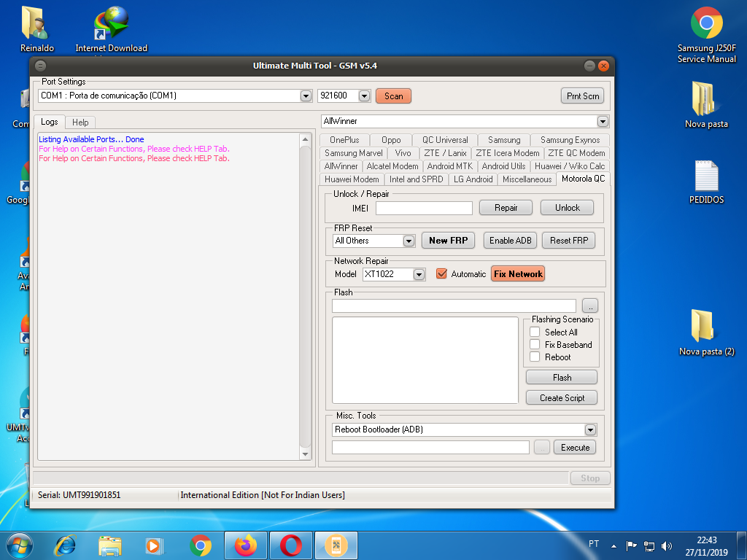Image resolution: width=747 pixels, height=560 pixels.
Task: Expand the COM port selection dropdown
Action: tap(306, 96)
